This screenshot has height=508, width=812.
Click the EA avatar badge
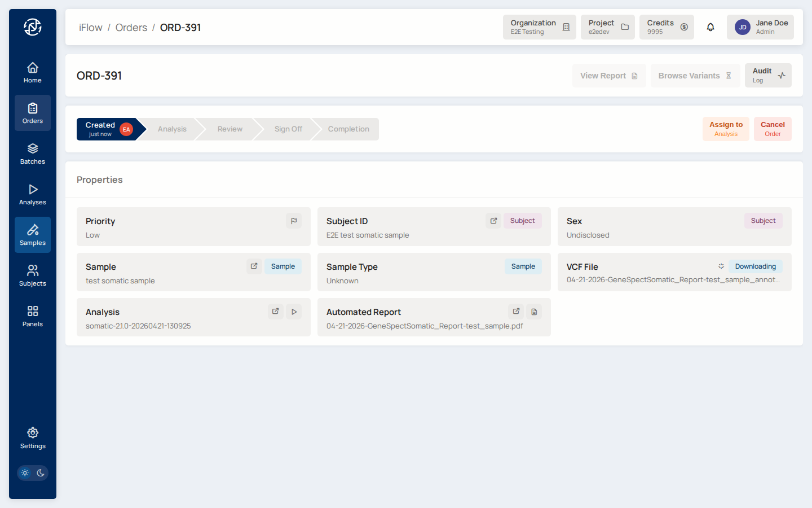[x=126, y=129]
